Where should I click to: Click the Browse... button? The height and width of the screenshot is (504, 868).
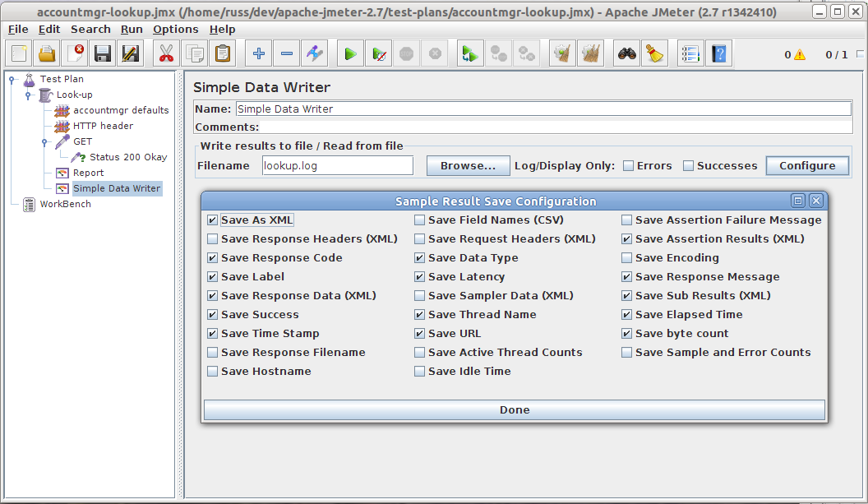[x=468, y=165]
